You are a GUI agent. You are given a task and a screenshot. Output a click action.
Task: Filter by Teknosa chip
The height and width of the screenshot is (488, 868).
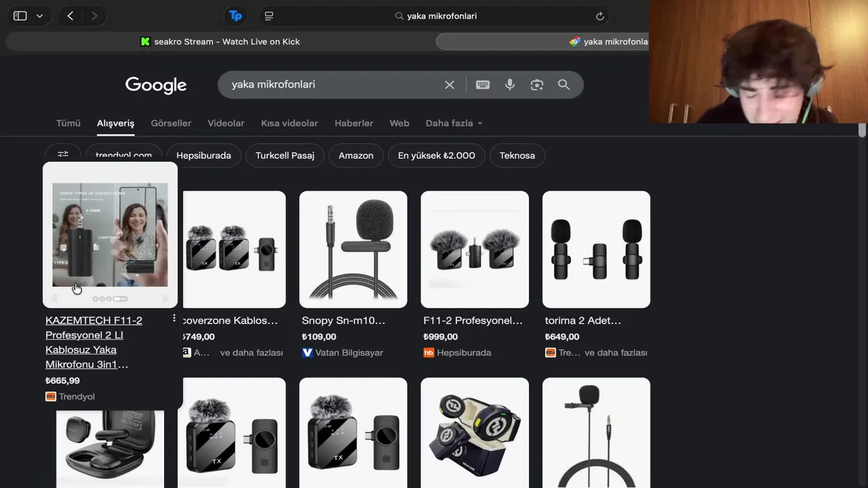(x=517, y=155)
